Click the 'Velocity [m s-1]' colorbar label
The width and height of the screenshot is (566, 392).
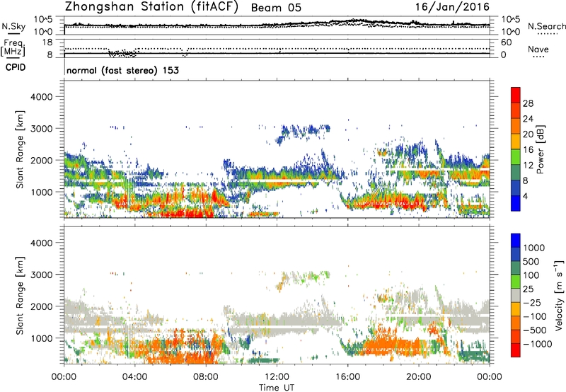click(559, 295)
